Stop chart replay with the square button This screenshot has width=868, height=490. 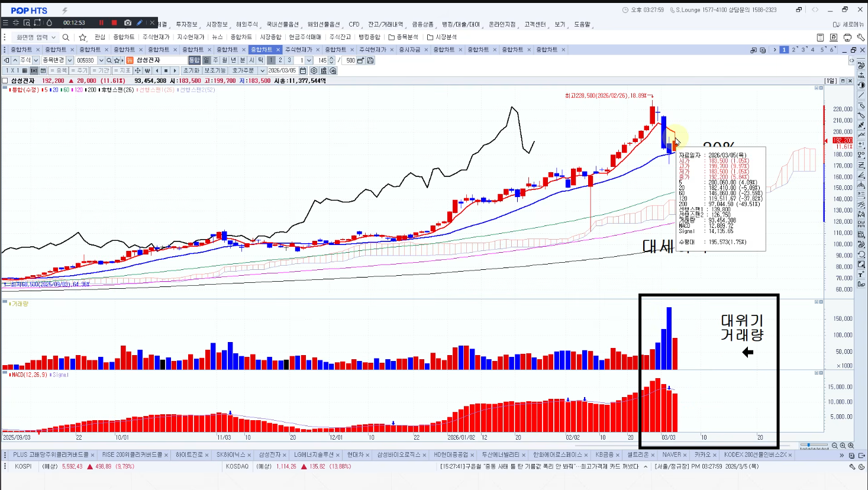[166, 70]
